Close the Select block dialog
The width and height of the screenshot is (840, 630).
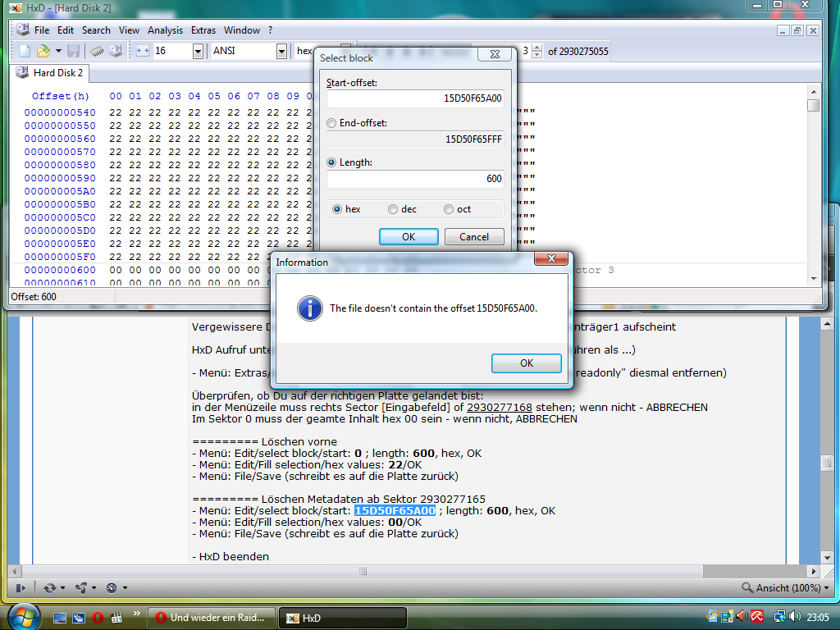click(x=495, y=54)
